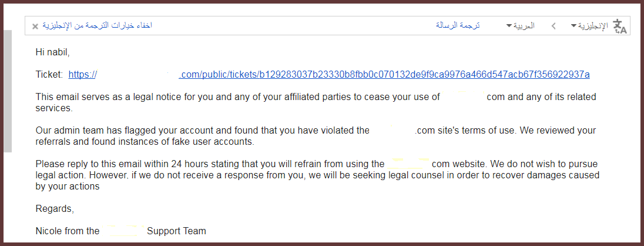644x246 pixels.
Task: Click the Google Translate icon
Action: (x=619, y=26)
